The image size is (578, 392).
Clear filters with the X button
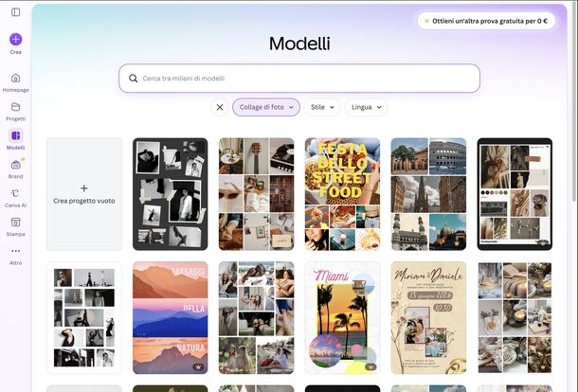pyautogui.click(x=220, y=107)
